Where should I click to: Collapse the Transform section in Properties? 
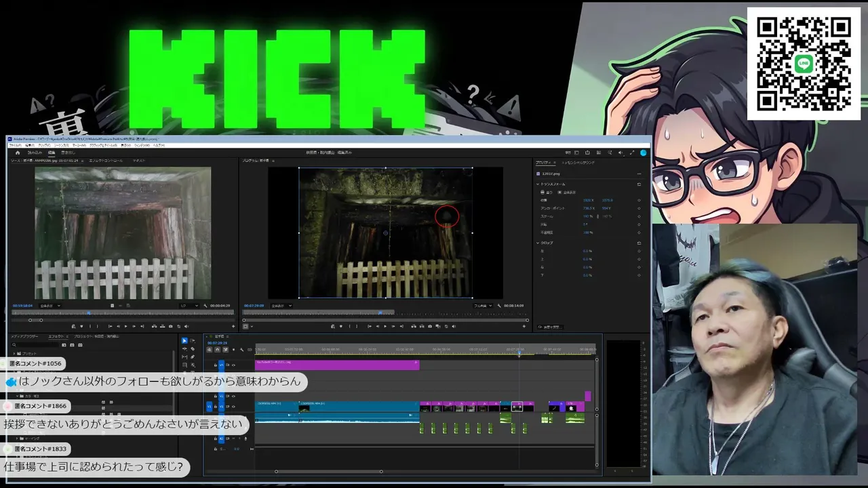(538, 184)
